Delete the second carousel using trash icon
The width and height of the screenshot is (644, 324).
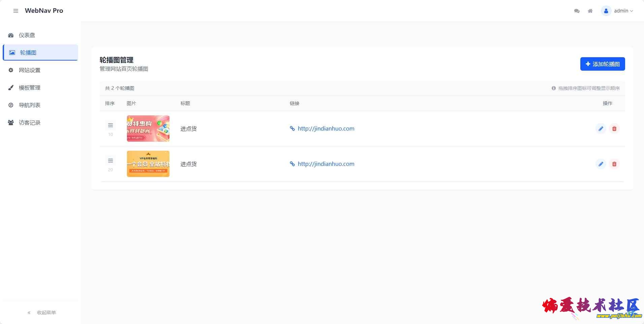(614, 164)
